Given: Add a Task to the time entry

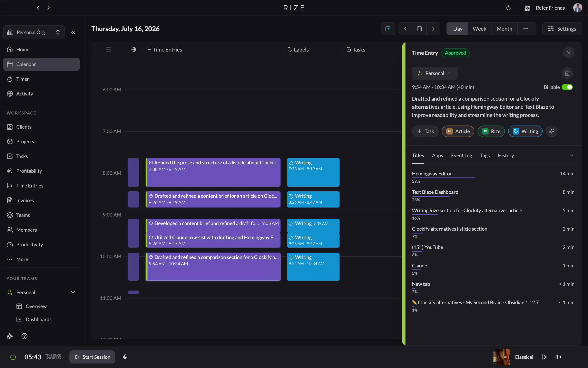Looking at the screenshot, I should tap(425, 131).
